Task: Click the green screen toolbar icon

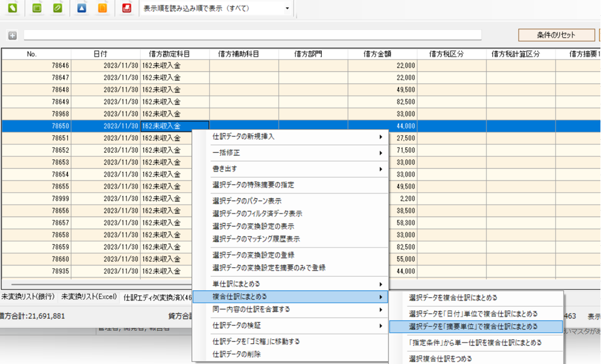Action: click(37, 8)
